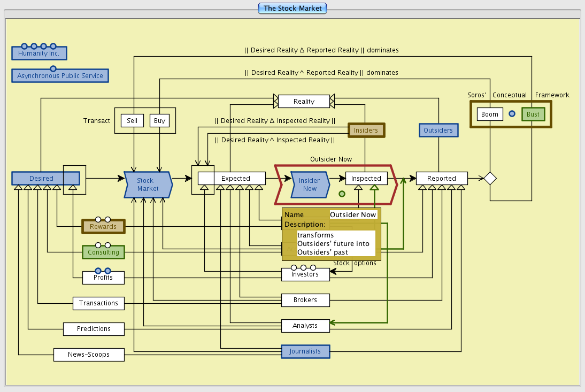Click the Stock Market chevron node
Screen dimensions: 585x392
148,185
